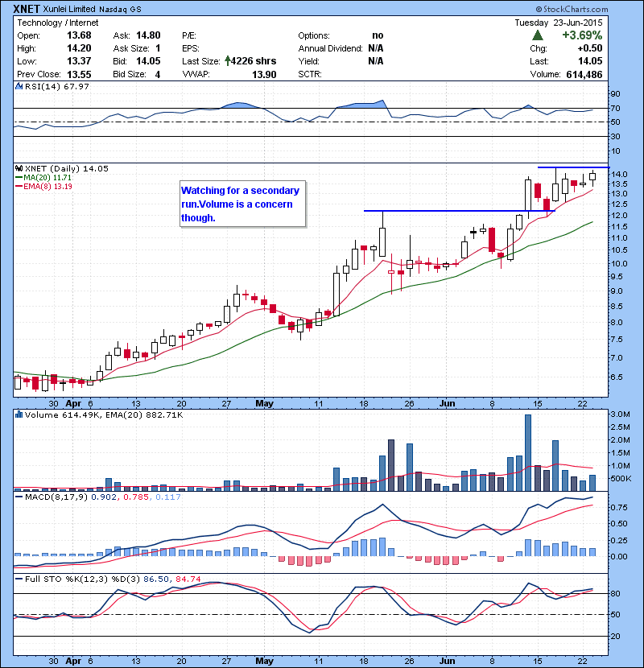
Task: Click the RSI 70 level axis label
Action: click(616, 108)
